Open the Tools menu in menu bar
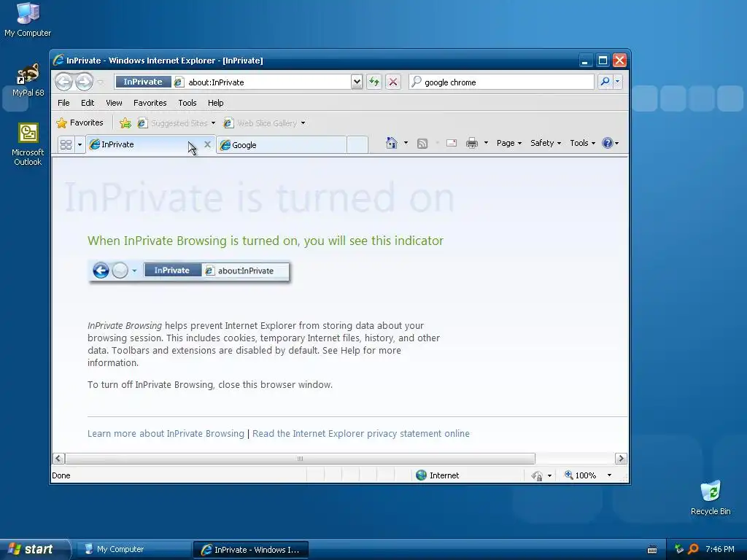 tap(187, 103)
